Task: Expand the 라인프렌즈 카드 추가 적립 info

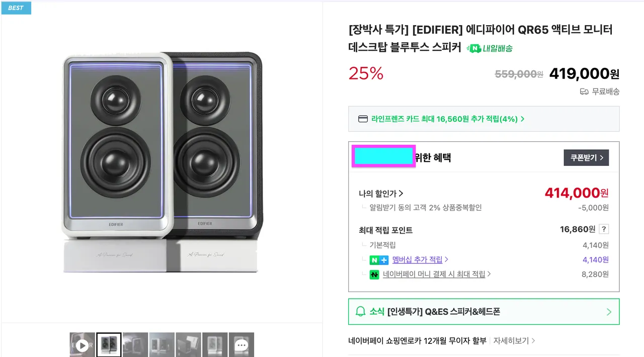Action: 448,119
